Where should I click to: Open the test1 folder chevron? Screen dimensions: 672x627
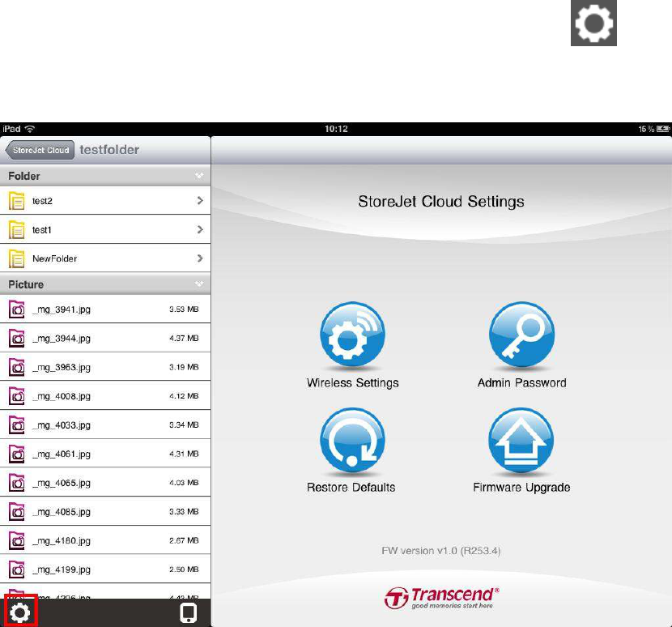pos(200,229)
